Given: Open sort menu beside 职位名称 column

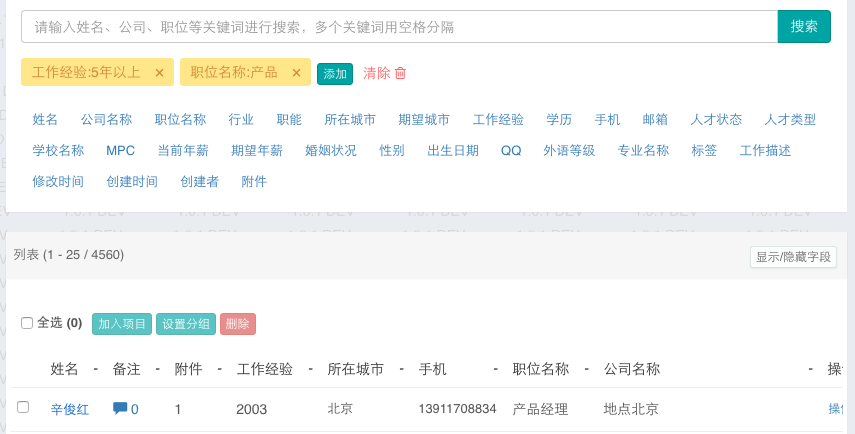Looking at the screenshot, I should pyautogui.click(x=587, y=369).
